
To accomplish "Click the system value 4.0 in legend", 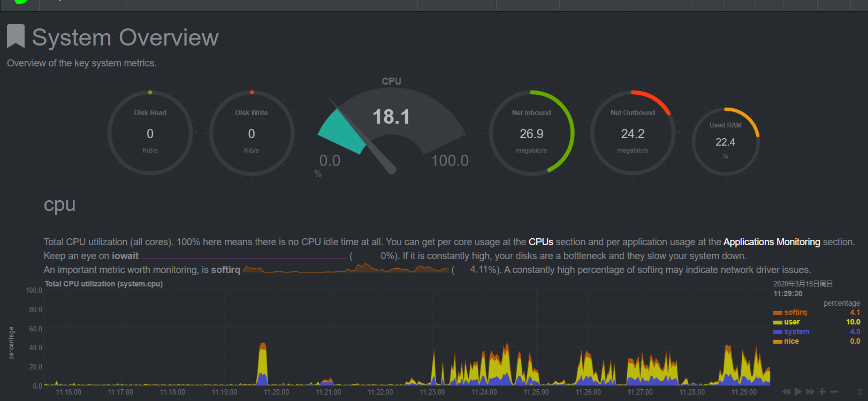I will point(855,332).
